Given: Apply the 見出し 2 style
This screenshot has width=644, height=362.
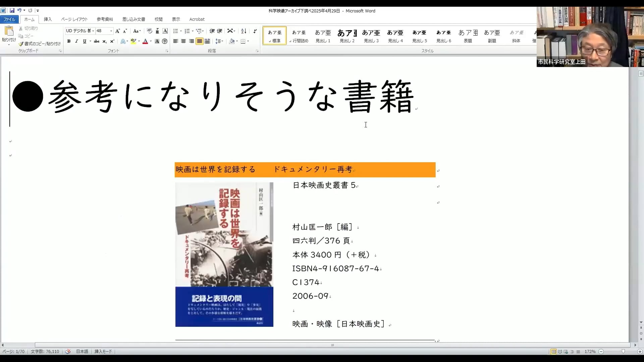Looking at the screenshot, I should point(347,36).
